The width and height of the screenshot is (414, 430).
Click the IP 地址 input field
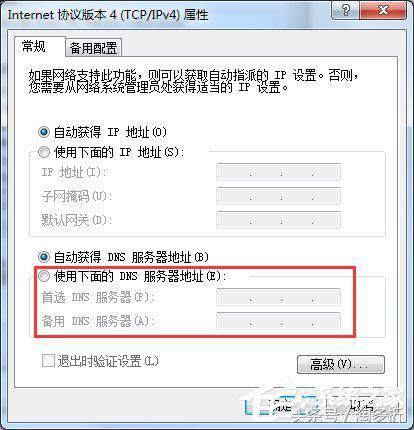point(278,172)
